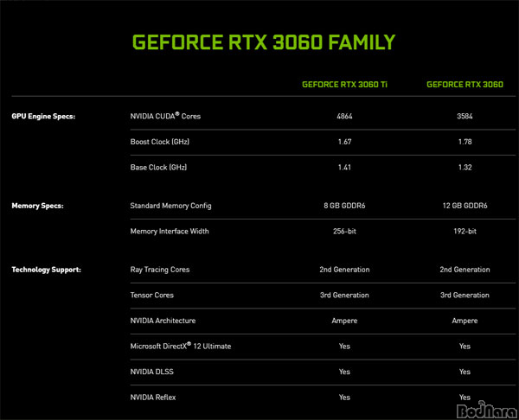Click the NVIDIA DLSS row label
Image resolution: width=519 pixels, height=420 pixels.
pos(152,372)
